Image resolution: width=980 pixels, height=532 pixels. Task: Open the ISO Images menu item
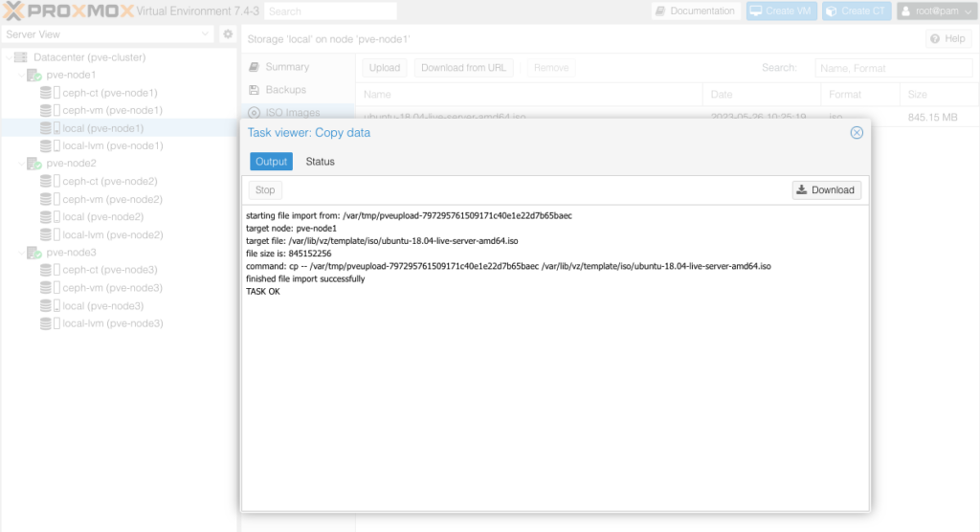(299, 113)
